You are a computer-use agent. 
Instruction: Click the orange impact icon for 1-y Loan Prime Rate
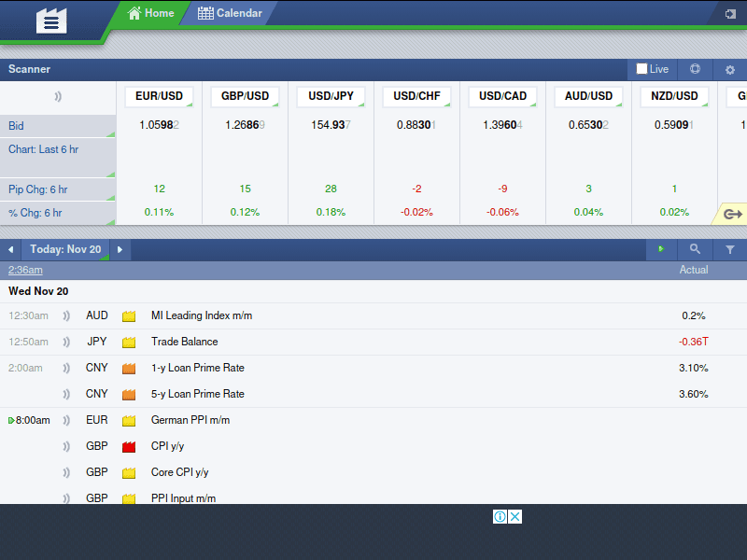(x=128, y=368)
